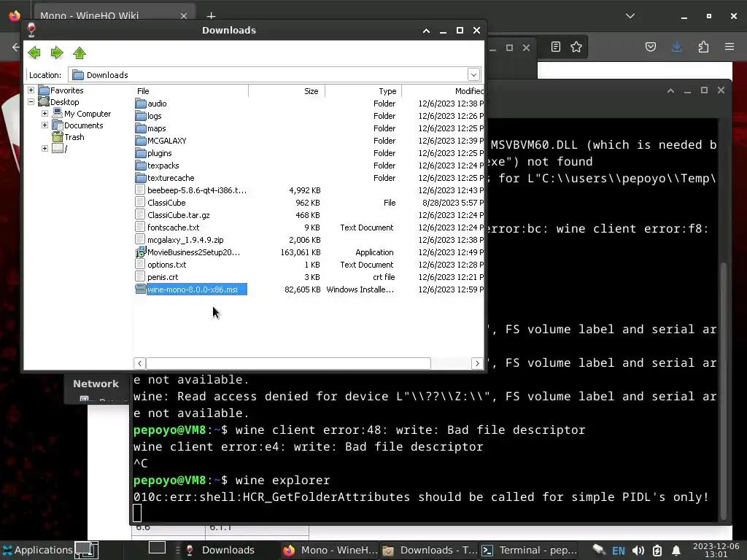747x560 pixels.
Task: Select Favorites in the folder tree
Action: [66, 90]
